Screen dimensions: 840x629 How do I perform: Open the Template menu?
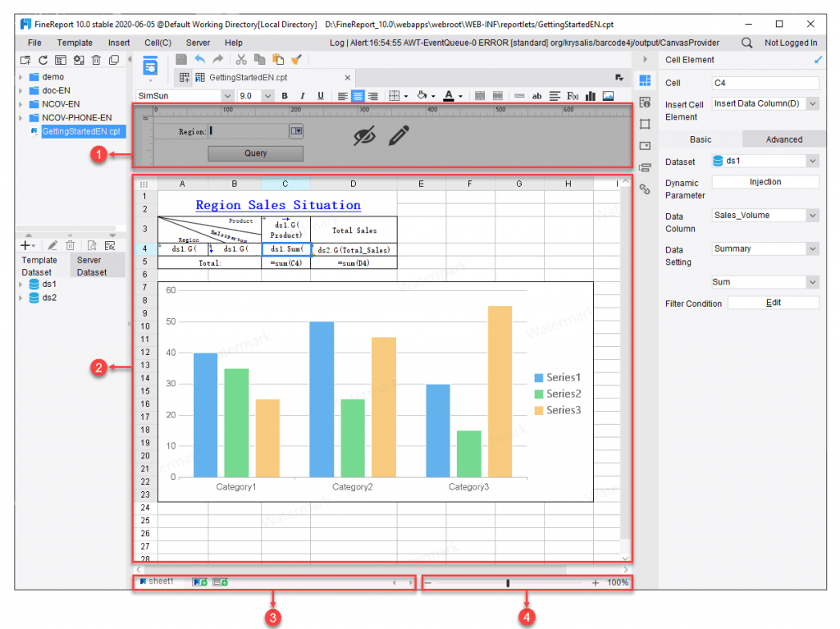coord(75,43)
